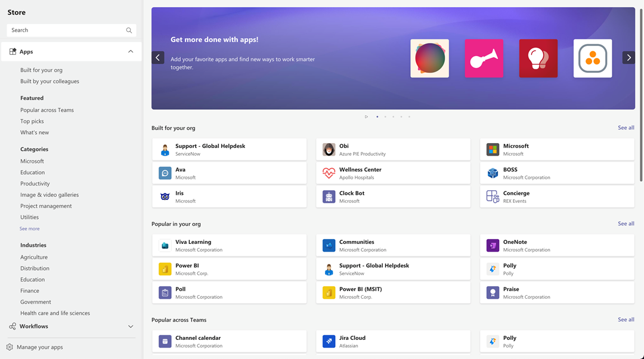Open Wellness Center by Apollo Hospitals
644x359 pixels.
pyautogui.click(x=393, y=173)
